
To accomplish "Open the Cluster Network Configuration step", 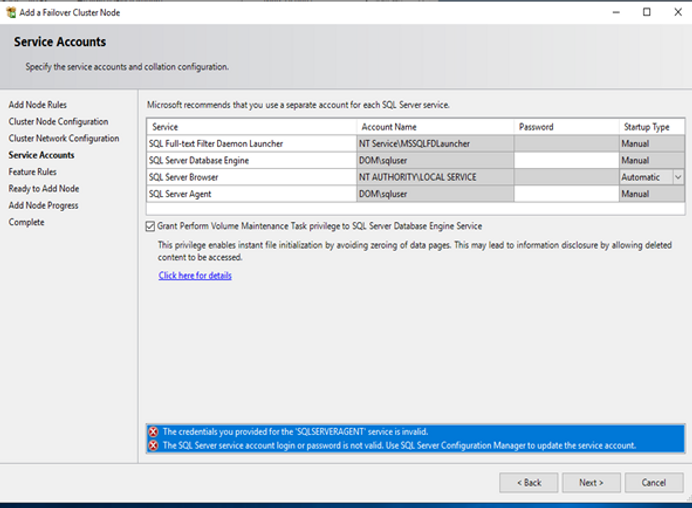I will pos(64,138).
